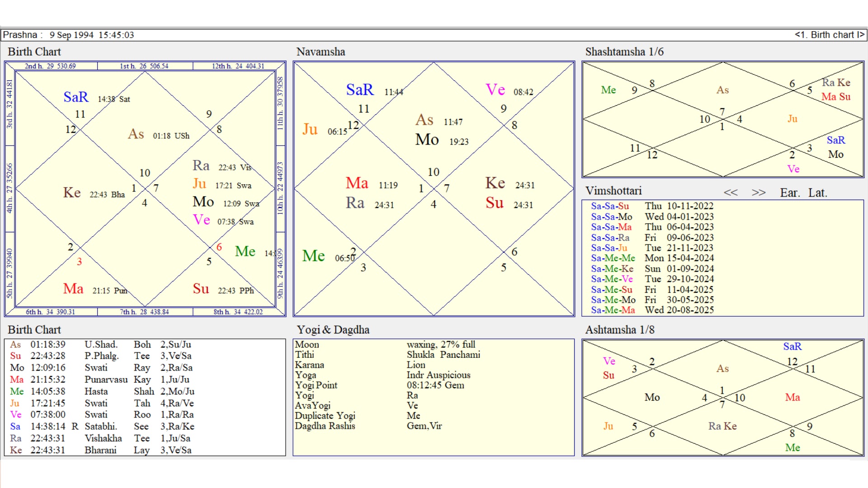The width and height of the screenshot is (868, 488).
Task: Click the Yoga Indr Auspicious row
Action: click(383, 375)
